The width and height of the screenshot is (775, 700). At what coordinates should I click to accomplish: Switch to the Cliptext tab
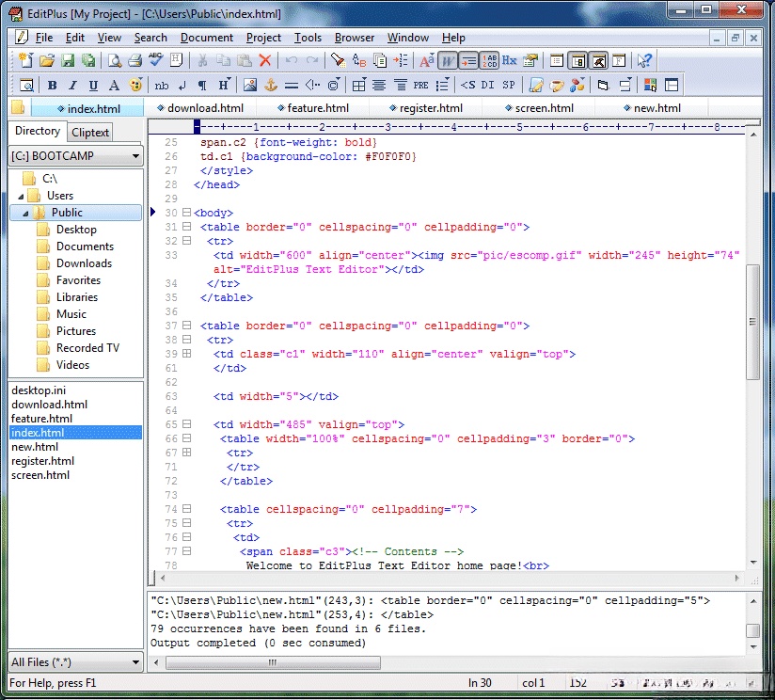pyautogui.click(x=90, y=132)
